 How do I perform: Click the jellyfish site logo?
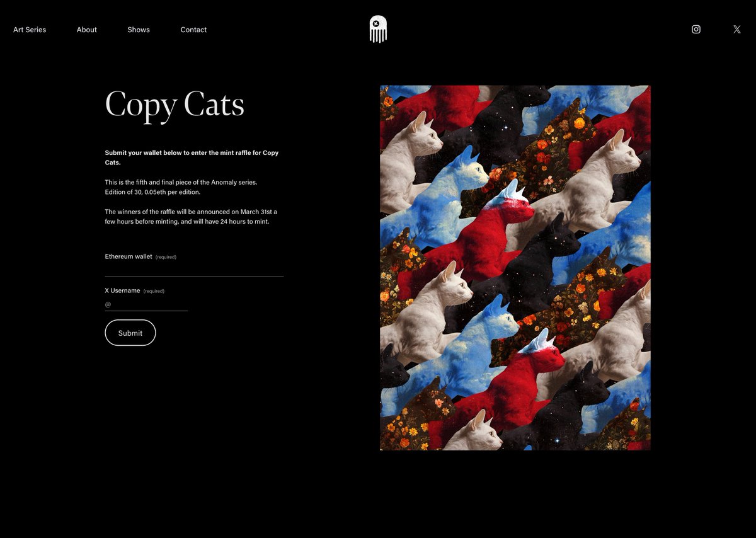point(378,29)
